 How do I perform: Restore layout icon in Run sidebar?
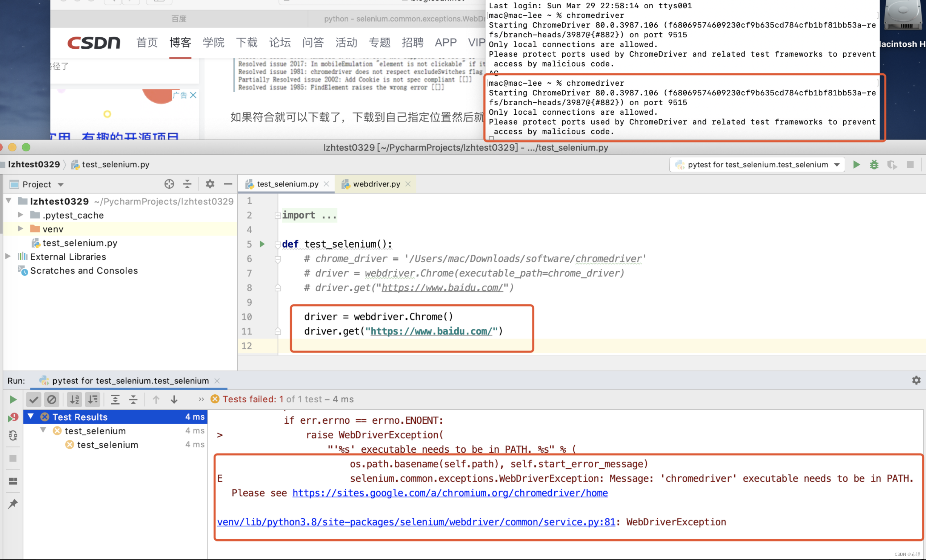click(13, 481)
